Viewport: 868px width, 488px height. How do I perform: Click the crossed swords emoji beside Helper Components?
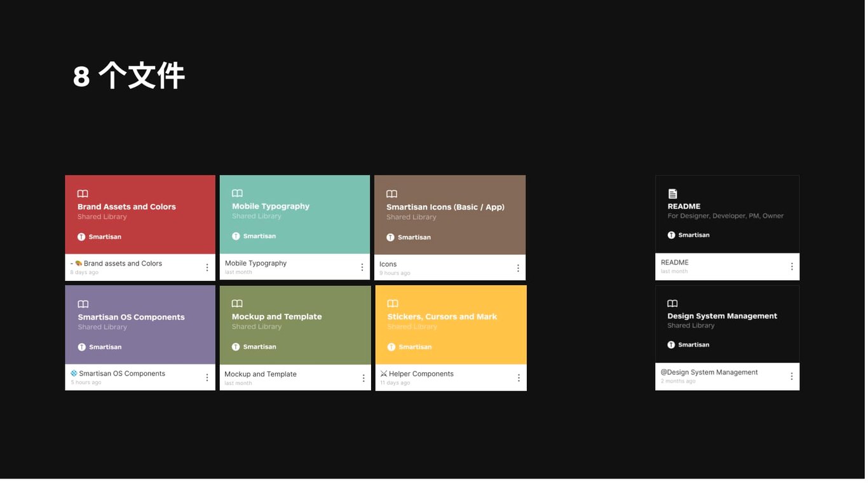pos(384,374)
